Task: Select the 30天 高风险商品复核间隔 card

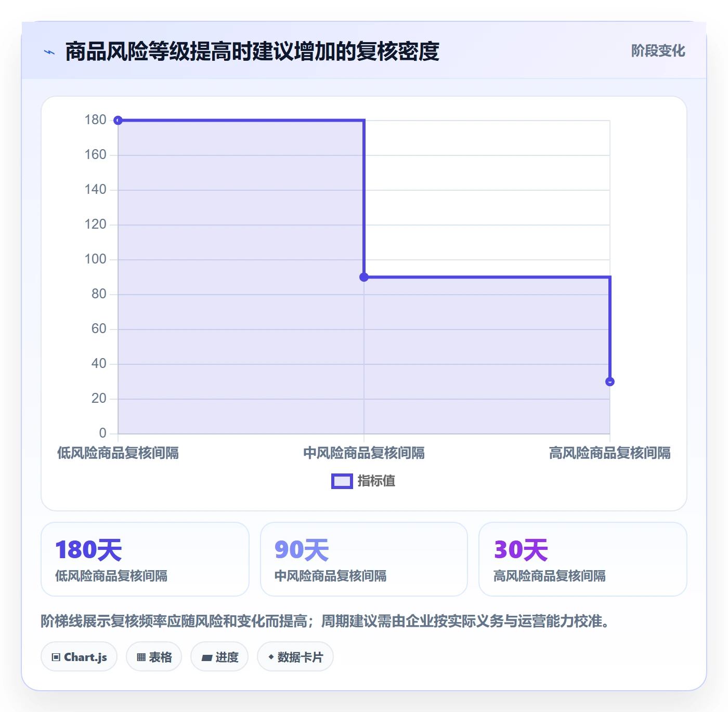Action: pyautogui.click(x=583, y=559)
